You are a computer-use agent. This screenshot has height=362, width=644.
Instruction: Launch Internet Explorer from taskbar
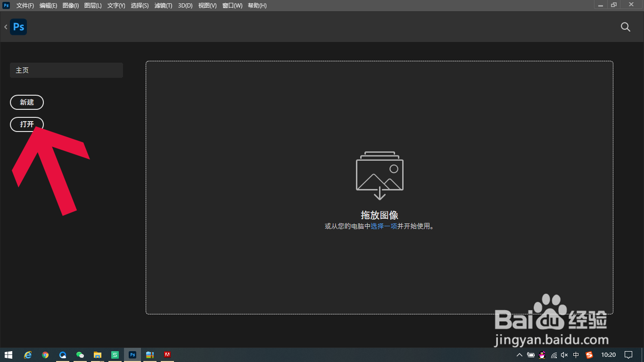[28, 355]
